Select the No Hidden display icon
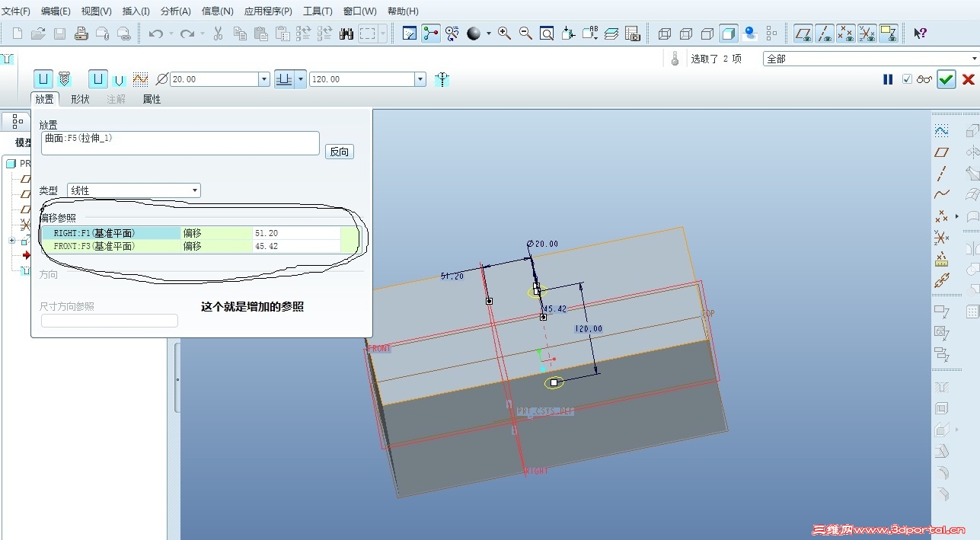Screen dimensions: 980x540 [707, 34]
